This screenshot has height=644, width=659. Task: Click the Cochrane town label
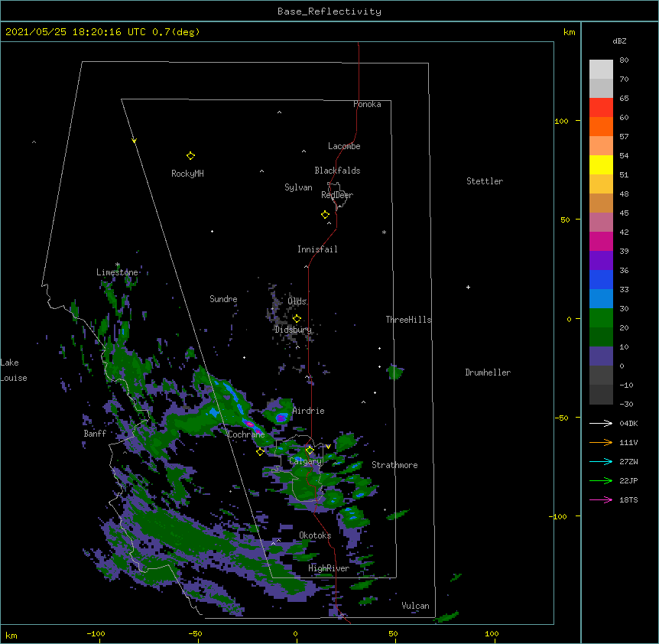pos(246,434)
